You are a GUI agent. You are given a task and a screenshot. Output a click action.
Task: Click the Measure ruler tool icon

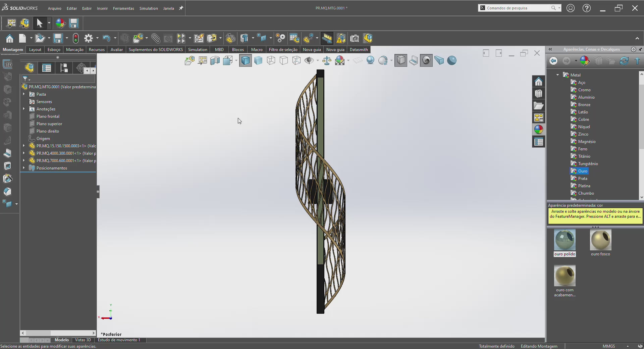(327, 39)
